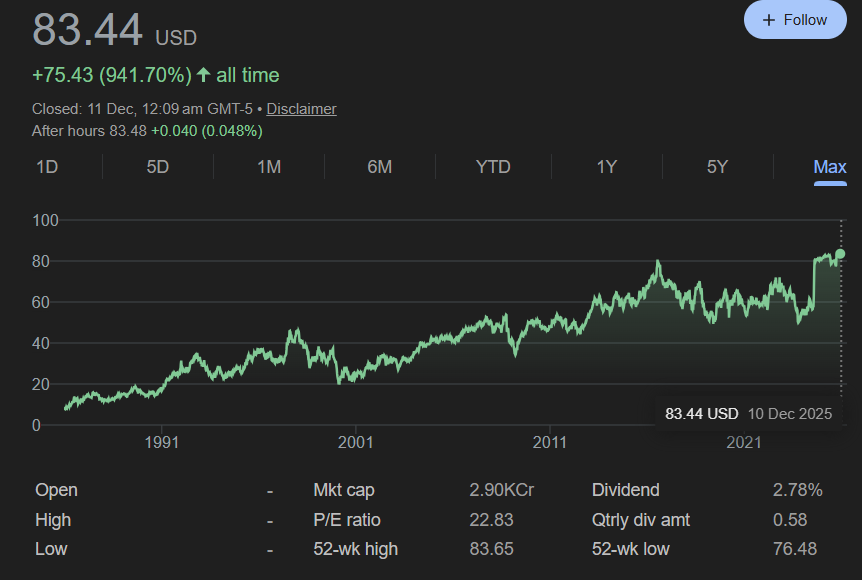
Task: Select the Max range tab
Action: click(x=830, y=167)
